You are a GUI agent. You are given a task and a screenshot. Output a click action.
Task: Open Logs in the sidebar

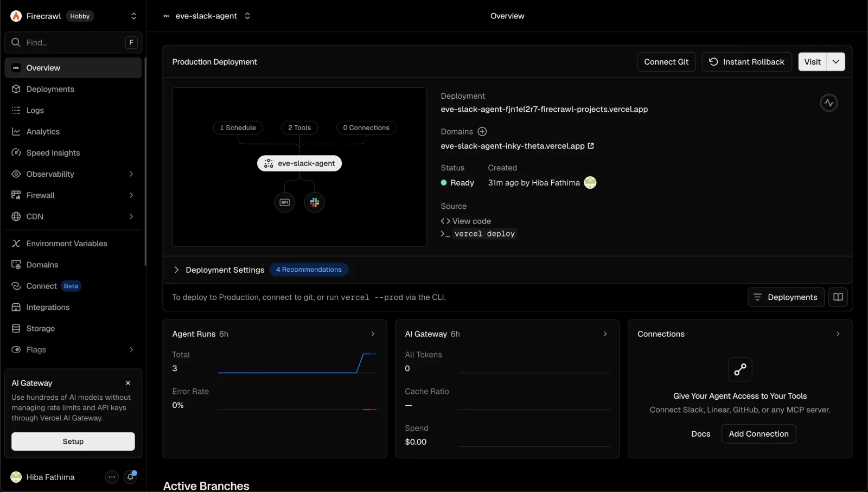pyautogui.click(x=73, y=110)
